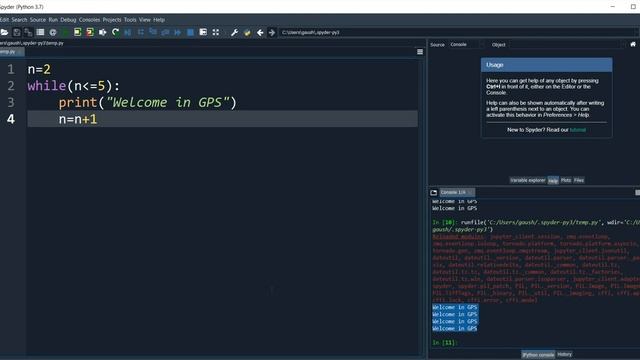Switch to the History tab
The image size is (640, 360).
click(x=564, y=354)
